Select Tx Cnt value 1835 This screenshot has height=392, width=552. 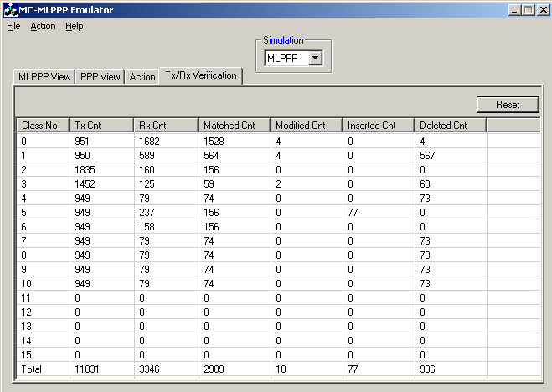point(85,170)
